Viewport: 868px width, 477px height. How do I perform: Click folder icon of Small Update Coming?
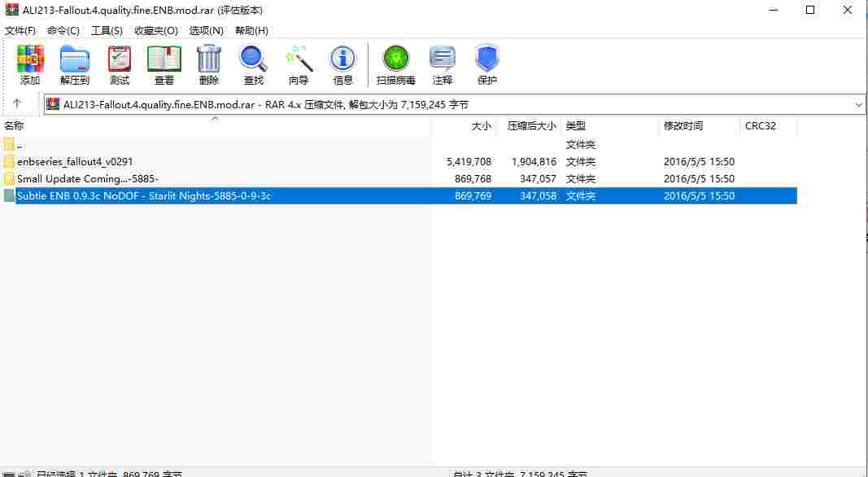pyautogui.click(x=9, y=179)
